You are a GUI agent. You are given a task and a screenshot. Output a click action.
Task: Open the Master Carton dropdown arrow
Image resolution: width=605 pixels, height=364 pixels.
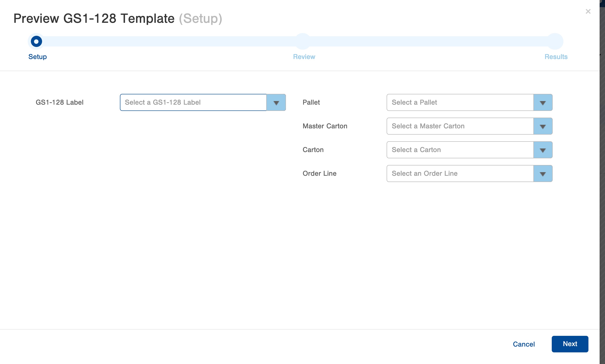pyautogui.click(x=543, y=126)
